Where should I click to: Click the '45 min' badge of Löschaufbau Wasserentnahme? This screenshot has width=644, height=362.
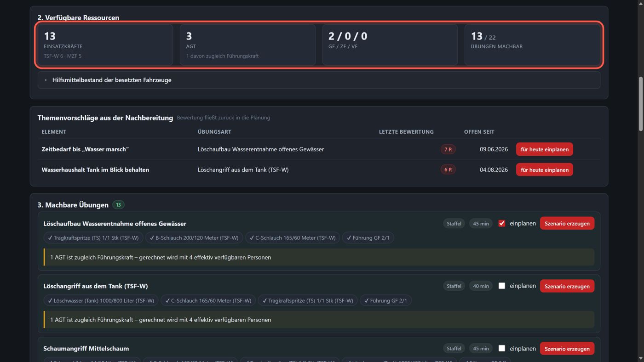(x=481, y=223)
